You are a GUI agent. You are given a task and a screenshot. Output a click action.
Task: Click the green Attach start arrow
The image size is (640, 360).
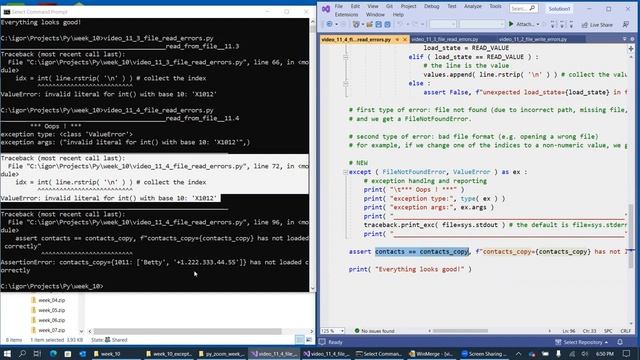[511, 24]
